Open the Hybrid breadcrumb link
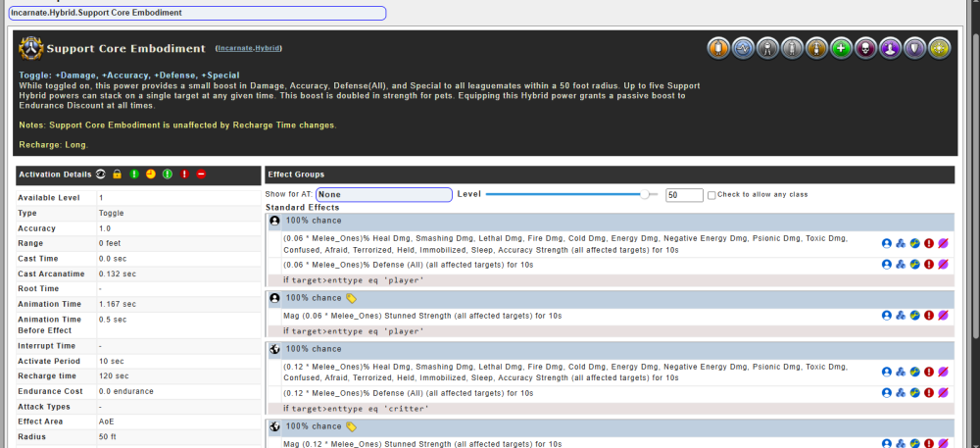The width and height of the screenshot is (980, 448). pyautogui.click(x=269, y=48)
